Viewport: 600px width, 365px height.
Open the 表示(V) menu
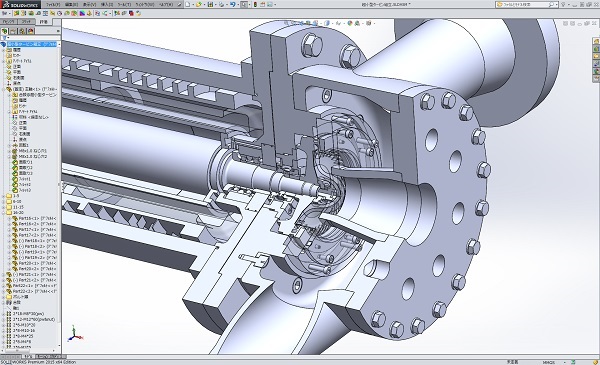point(90,5)
